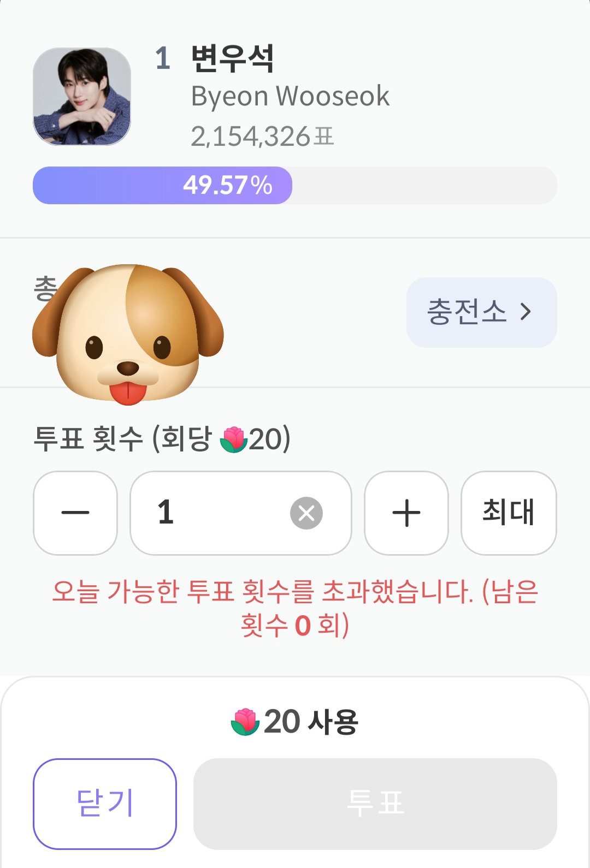
Task: Click the dog face emoji sticker
Action: (x=128, y=335)
